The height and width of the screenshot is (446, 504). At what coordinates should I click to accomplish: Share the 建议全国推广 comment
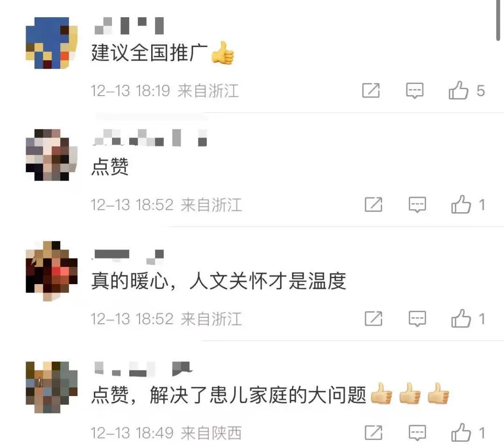pyautogui.click(x=371, y=91)
